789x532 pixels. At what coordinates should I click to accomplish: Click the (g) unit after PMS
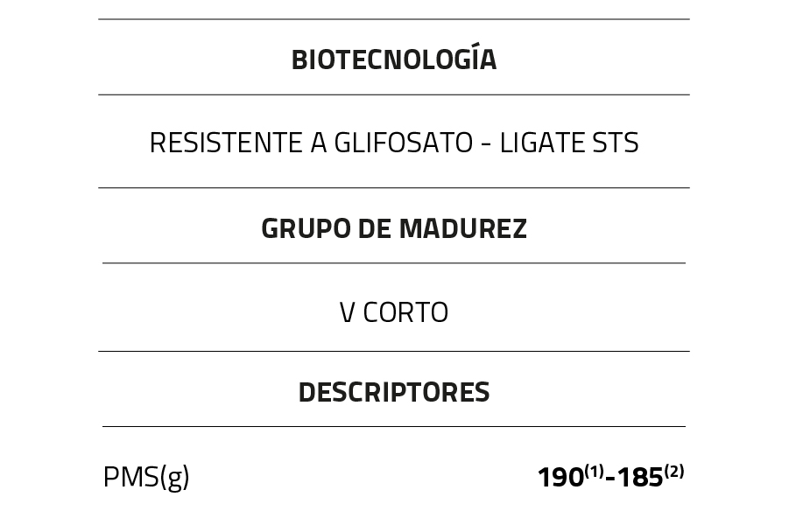[174, 478]
